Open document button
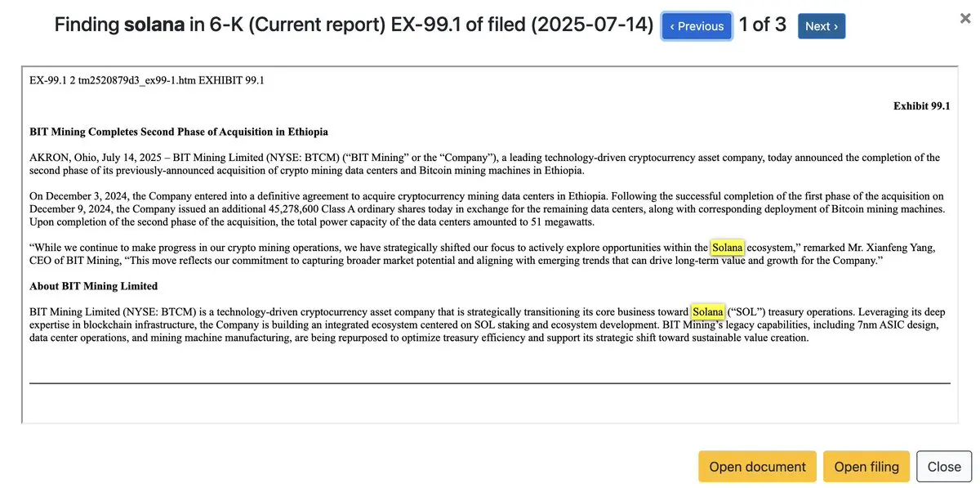 [x=757, y=467]
